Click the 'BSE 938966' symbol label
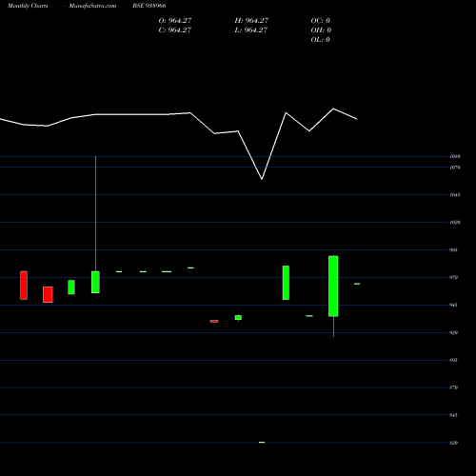Screen dimensions: 476x476 (149, 6)
